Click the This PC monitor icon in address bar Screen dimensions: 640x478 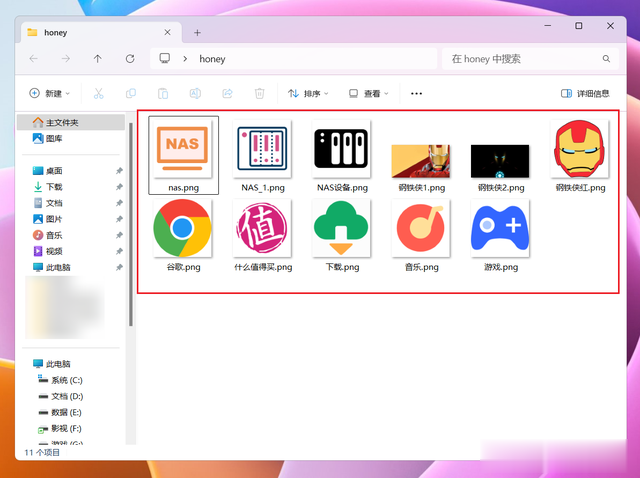coord(164,58)
